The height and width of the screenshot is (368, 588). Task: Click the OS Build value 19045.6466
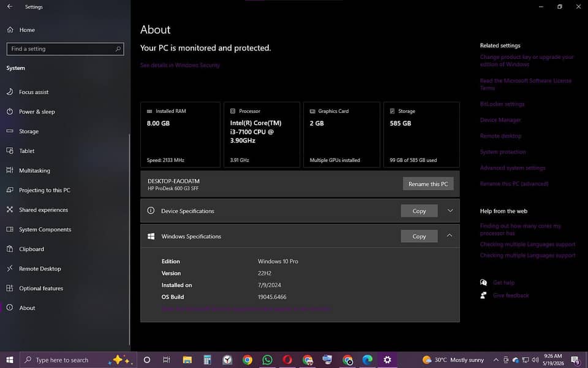[x=272, y=297]
